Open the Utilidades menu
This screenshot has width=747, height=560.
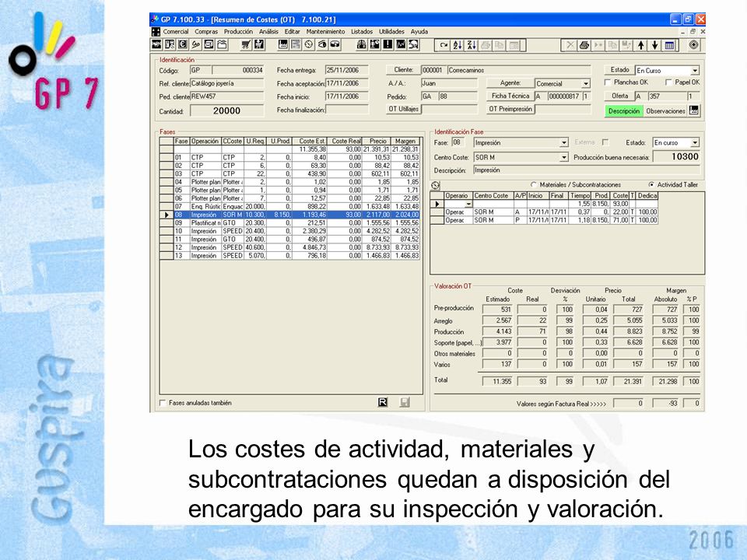pyautogui.click(x=391, y=31)
